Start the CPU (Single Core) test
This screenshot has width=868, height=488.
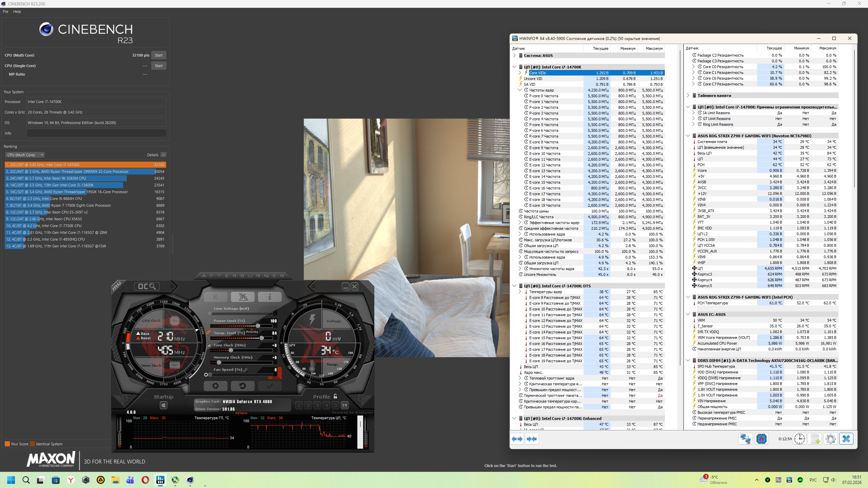click(x=159, y=66)
